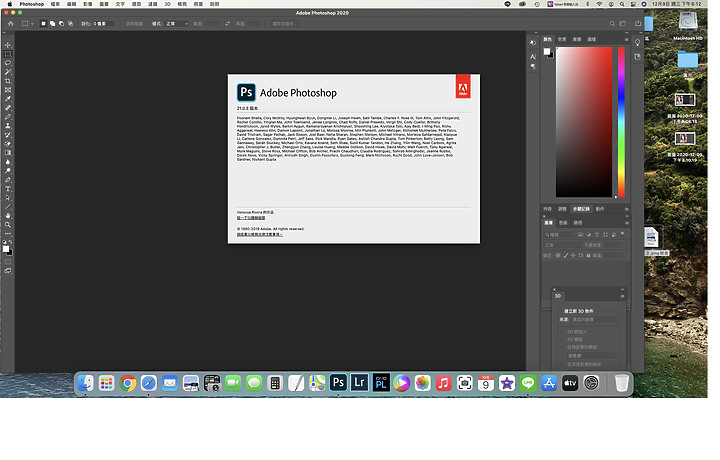Select the Magic Wand tool
This screenshot has height=460, width=720.
pos(8,72)
